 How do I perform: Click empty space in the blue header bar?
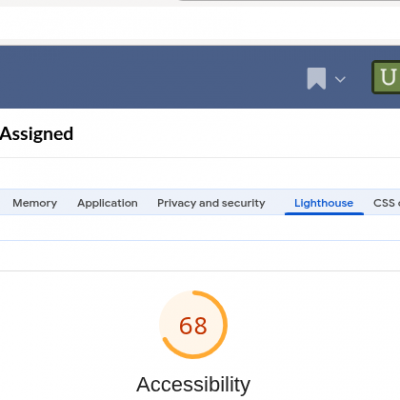(x=150, y=77)
